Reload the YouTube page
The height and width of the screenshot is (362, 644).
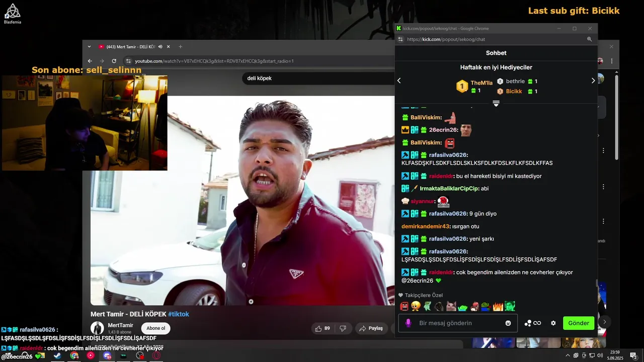pyautogui.click(x=114, y=61)
